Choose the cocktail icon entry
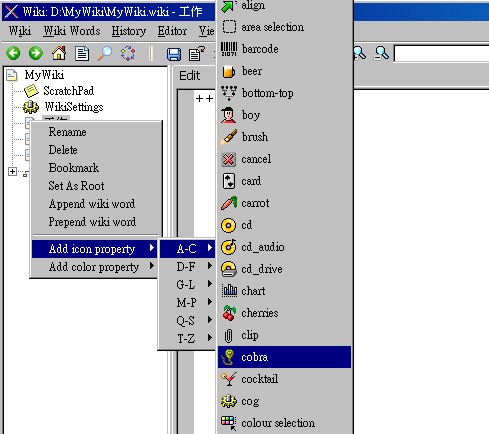 point(285,379)
